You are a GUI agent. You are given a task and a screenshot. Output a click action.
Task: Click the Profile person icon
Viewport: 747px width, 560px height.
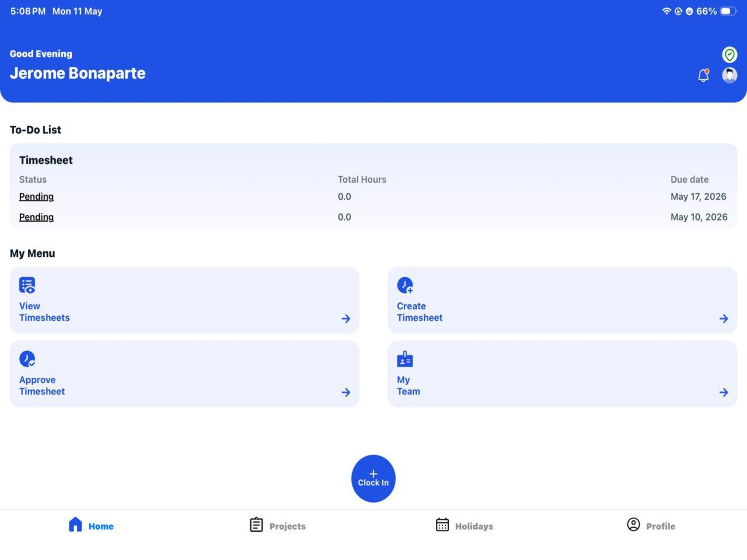[634, 524]
